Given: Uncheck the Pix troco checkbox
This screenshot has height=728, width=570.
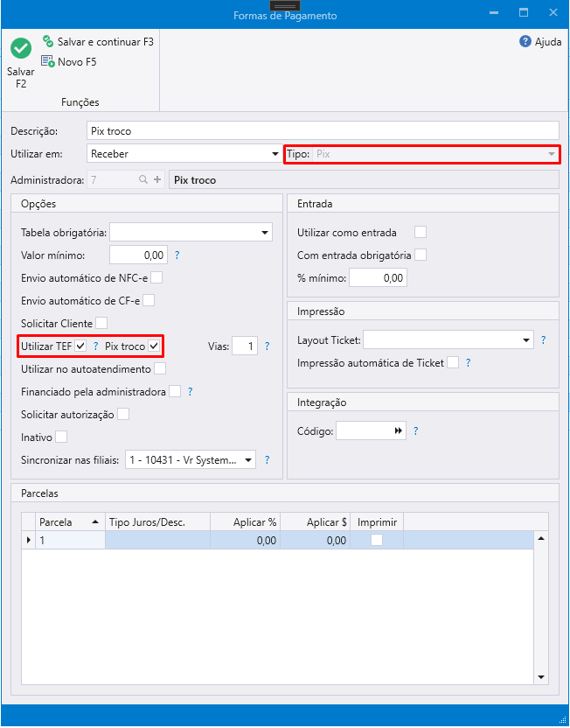Looking at the screenshot, I should pyautogui.click(x=154, y=346).
